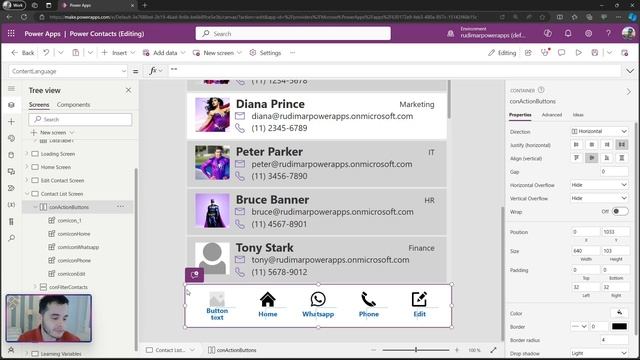The height and width of the screenshot is (360, 640).
Task: Click the Share app icon
Action: [528, 53]
